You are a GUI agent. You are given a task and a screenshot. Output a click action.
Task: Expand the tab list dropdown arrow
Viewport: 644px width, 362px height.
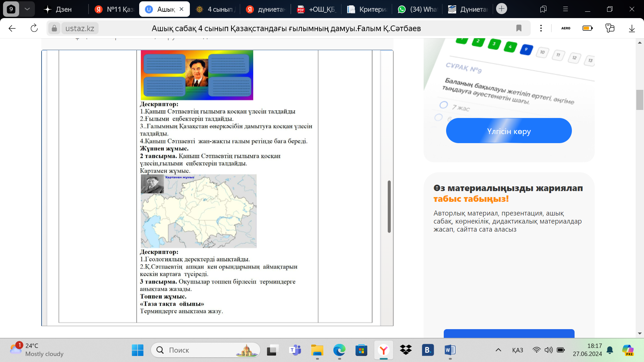click(27, 9)
